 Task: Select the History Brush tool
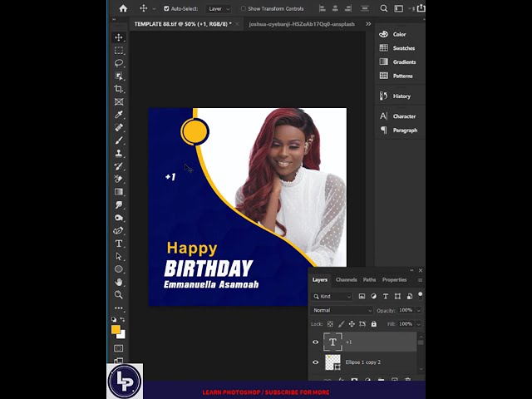pos(119,166)
